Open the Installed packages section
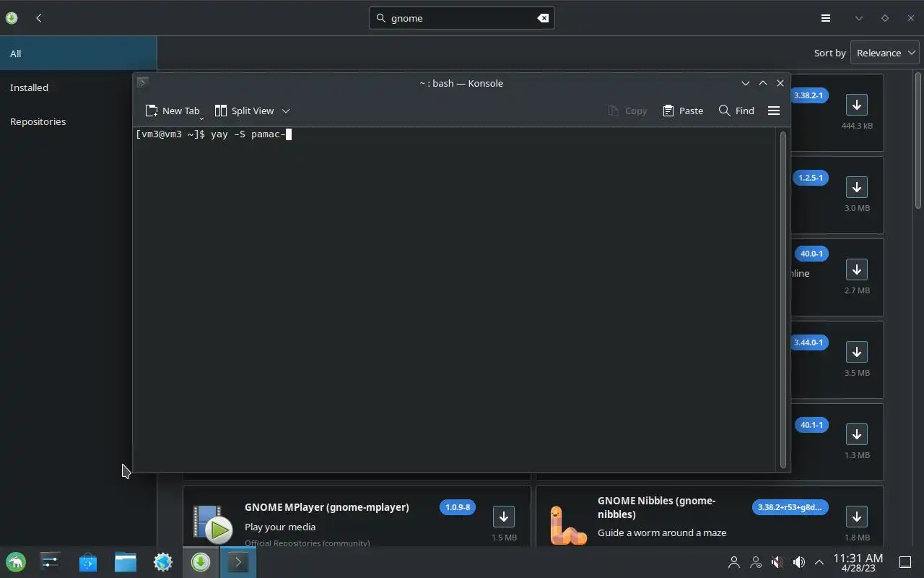 (78, 87)
